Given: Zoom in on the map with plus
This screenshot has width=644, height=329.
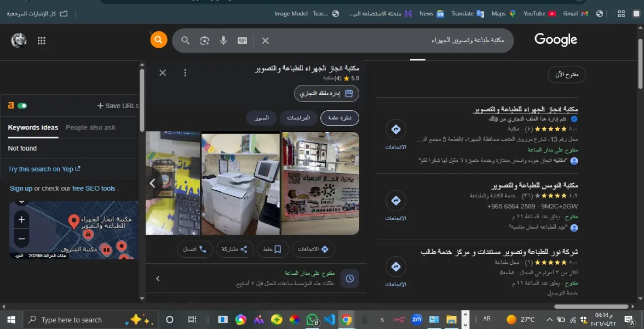Looking at the screenshot, I should [22, 219].
